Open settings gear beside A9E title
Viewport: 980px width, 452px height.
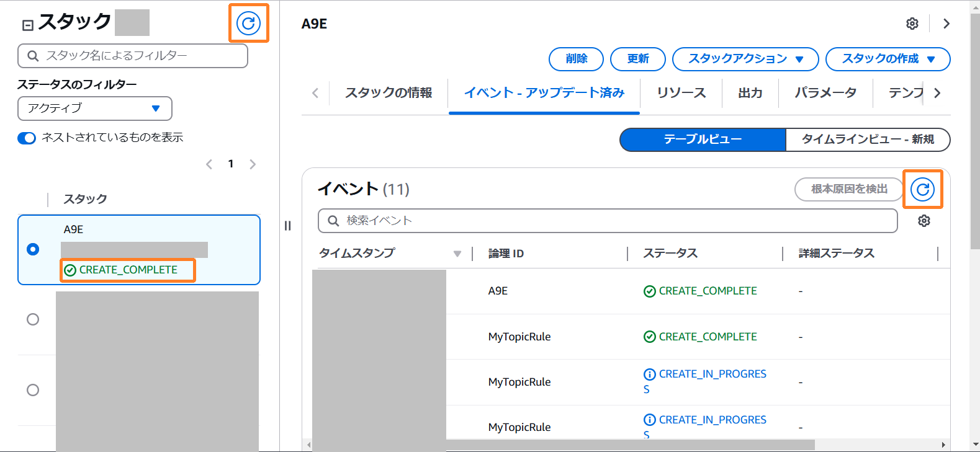[x=912, y=24]
